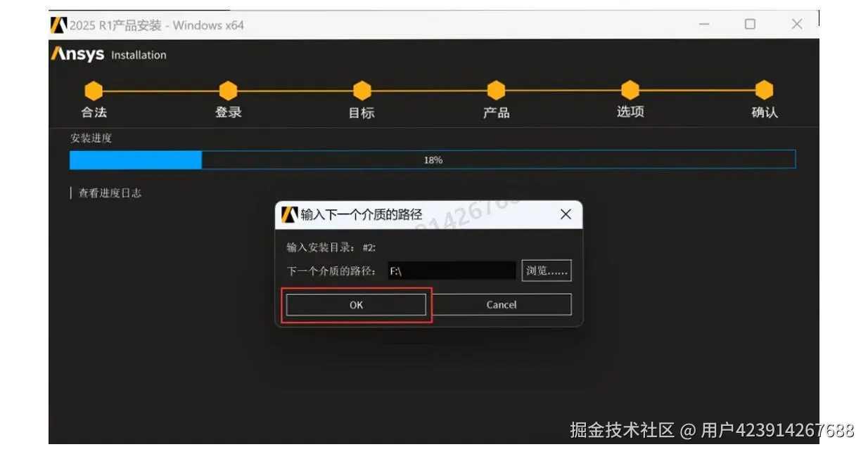The width and height of the screenshot is (868, 454).
Task: Select the 确认 step label
Action: coord(764,112)
